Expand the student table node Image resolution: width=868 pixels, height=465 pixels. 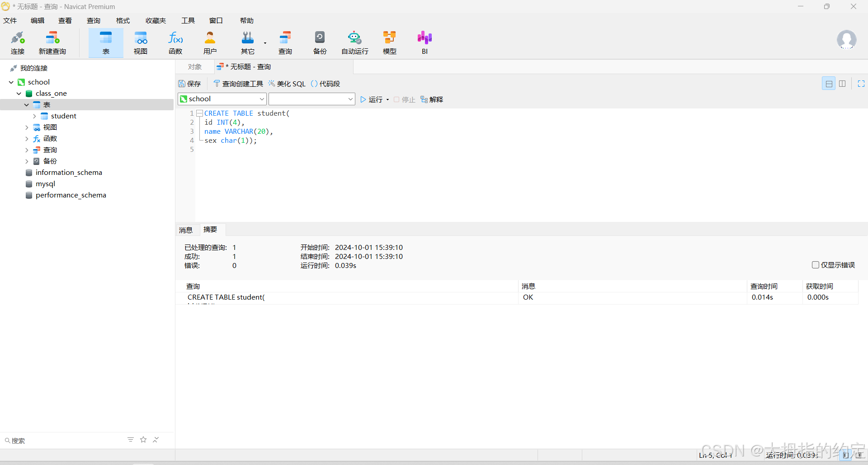(x=34, y=116)
